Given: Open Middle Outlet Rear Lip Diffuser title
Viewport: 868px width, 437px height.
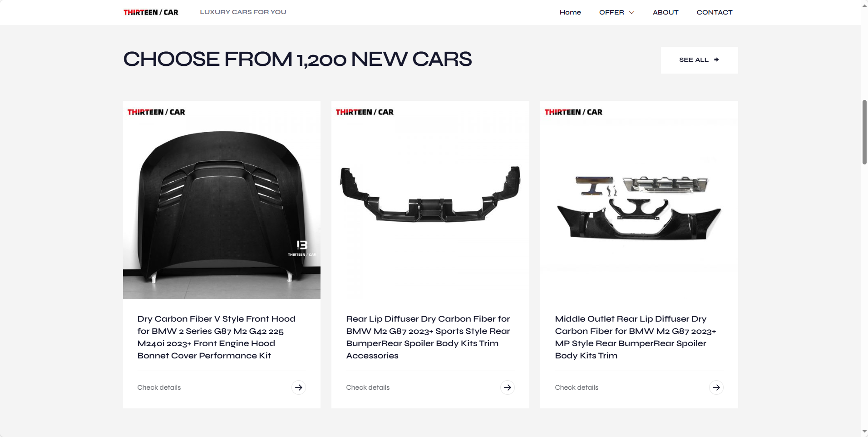Looking at the screenshot, I should pyautogui.click(x=635, y=337).
